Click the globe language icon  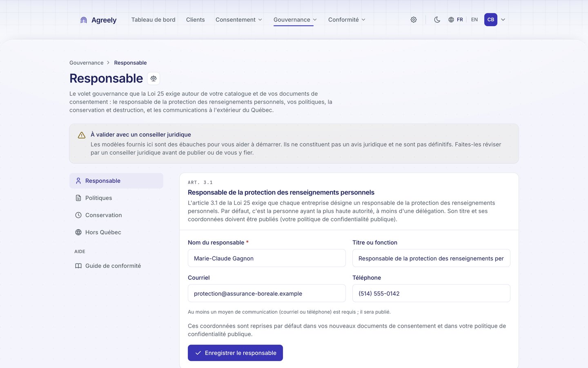pos(451,20)
